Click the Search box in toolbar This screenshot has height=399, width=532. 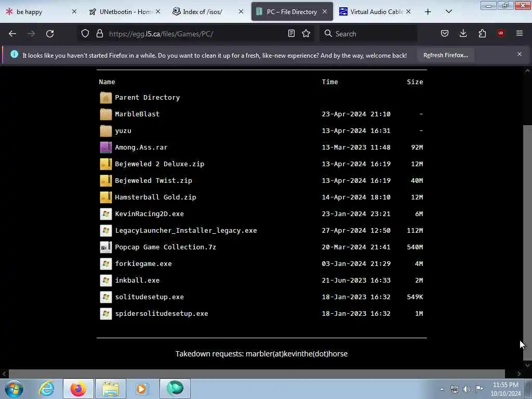369,34
